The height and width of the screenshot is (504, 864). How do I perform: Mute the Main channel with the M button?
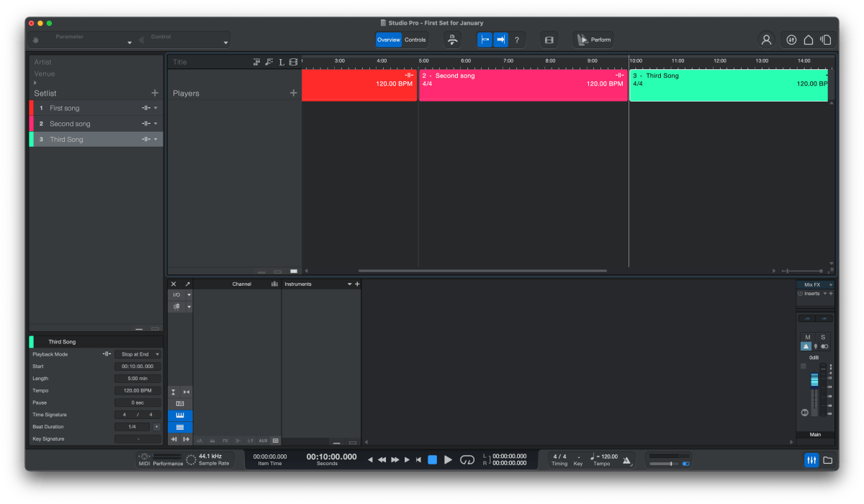tap(806, 337)
